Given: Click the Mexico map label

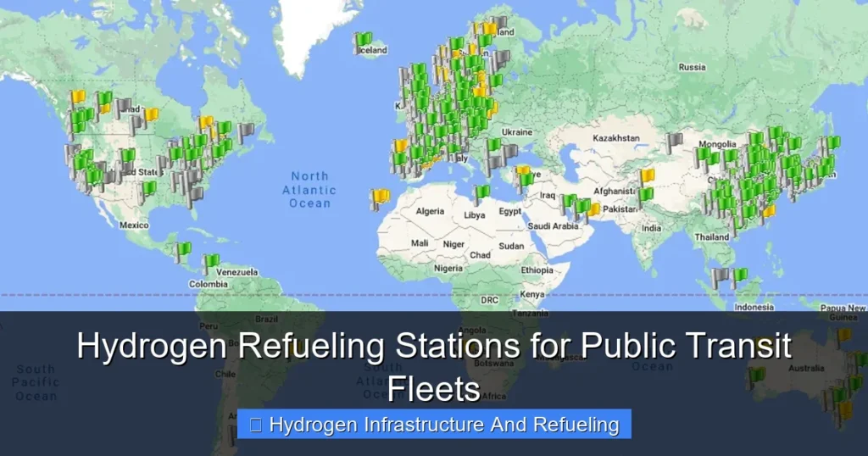Looking at the screenshot, I should pos(134,225).
